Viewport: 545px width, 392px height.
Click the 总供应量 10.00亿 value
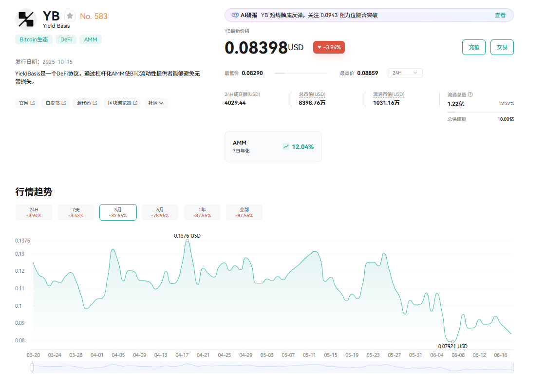pos(506,119)
